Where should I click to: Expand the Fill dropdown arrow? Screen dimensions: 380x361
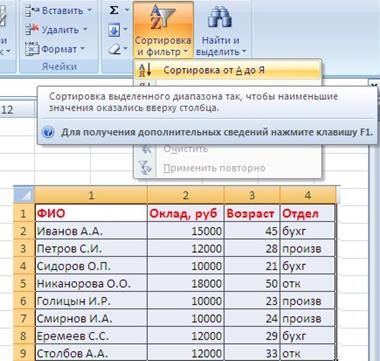[126, 30]
